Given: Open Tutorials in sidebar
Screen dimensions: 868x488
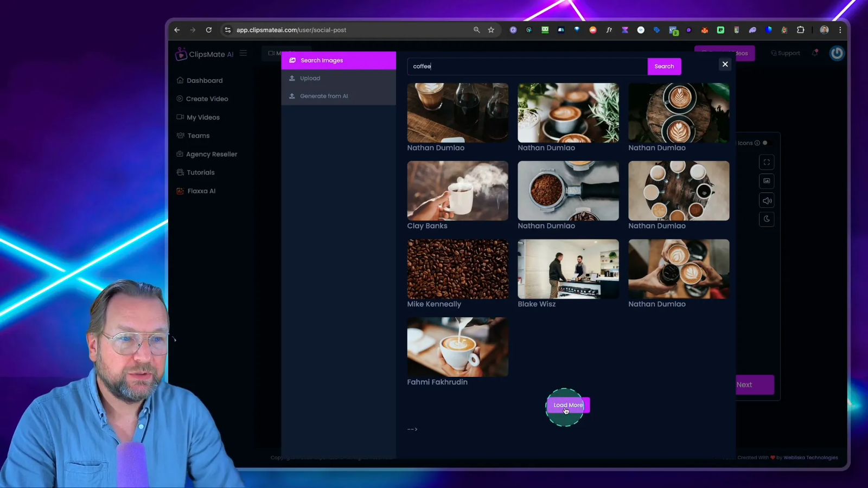Looking at the screenshot, I should click(x=201, y=172).
